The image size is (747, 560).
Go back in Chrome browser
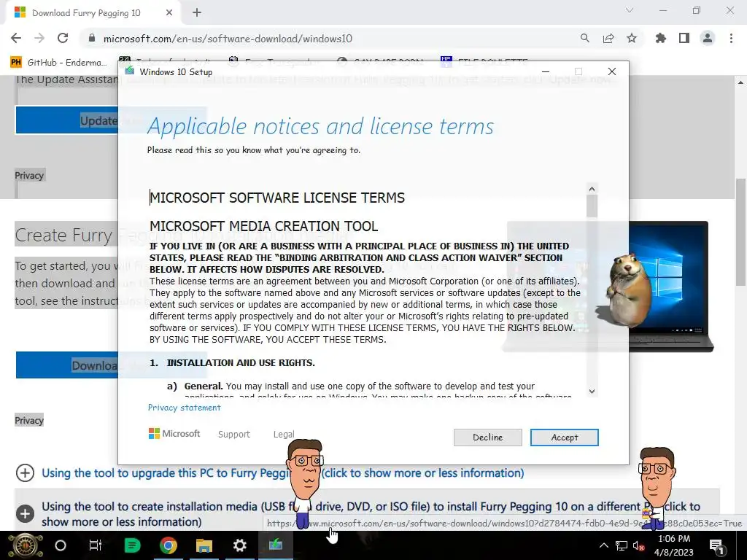click(x=16, y=38)
